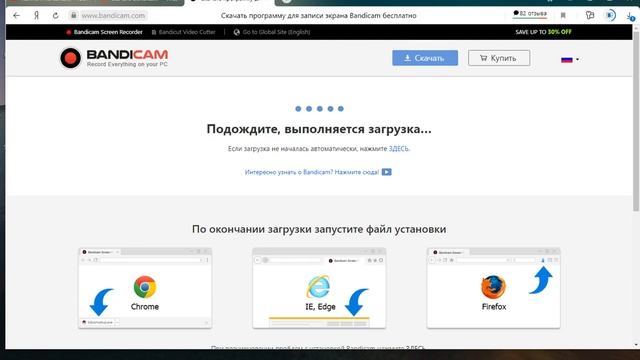Click the Chrome instruction thumbnail
Viewport: 640px width, 360px height.
pos(145,288)
